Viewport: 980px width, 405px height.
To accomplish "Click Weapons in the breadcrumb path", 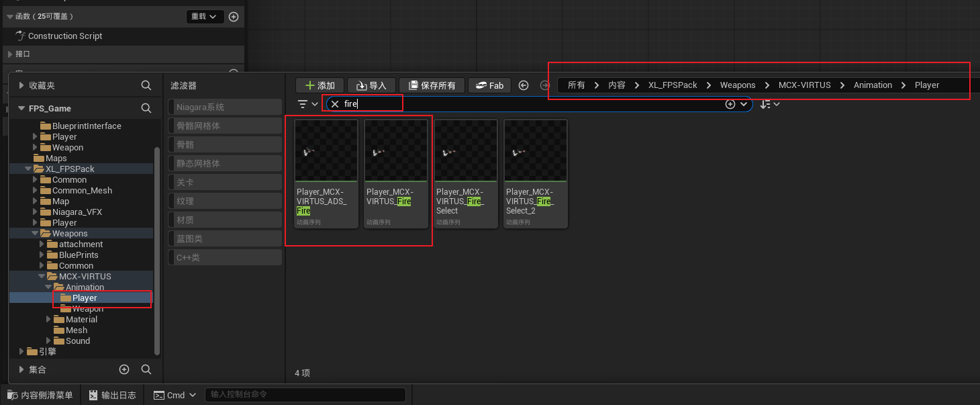I will 738,85.
